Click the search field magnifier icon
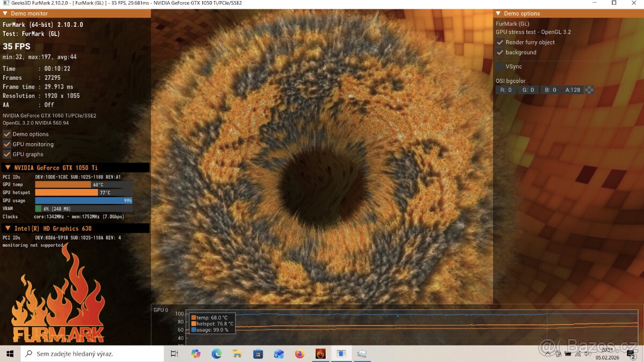644x362 pixels. pos(28,354)
